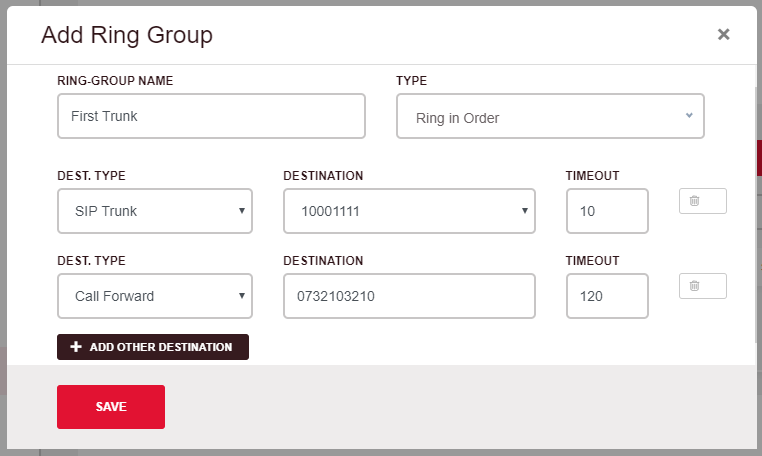Save the ring group
This screenshot has height=456, width=762.
[x=111, y=407]
